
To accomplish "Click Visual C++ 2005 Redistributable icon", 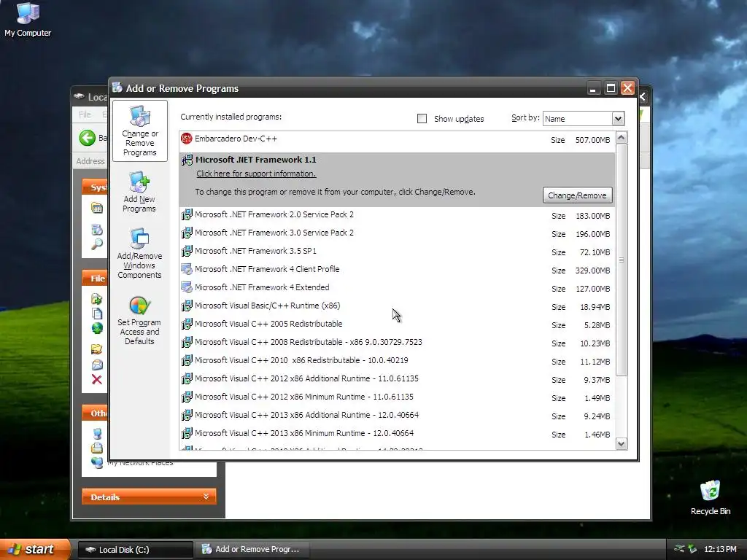I will click(187, 324).
